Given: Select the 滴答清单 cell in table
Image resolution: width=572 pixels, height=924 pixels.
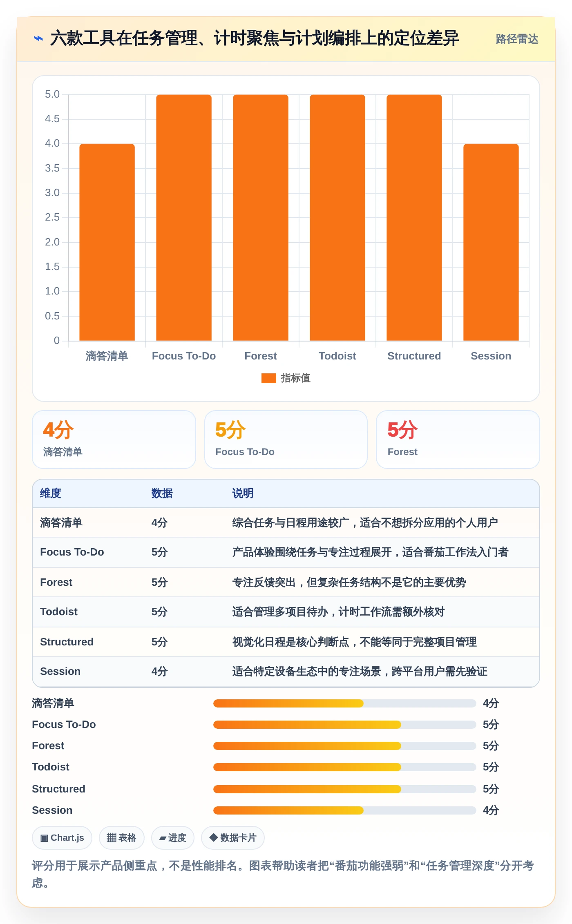Looking at the screenshot, I should coord(61,523).
